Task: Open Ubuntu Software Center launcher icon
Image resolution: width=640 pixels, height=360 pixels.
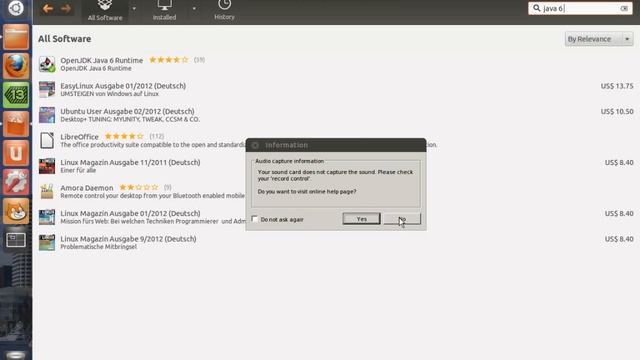Action: (x=16, y=124)
